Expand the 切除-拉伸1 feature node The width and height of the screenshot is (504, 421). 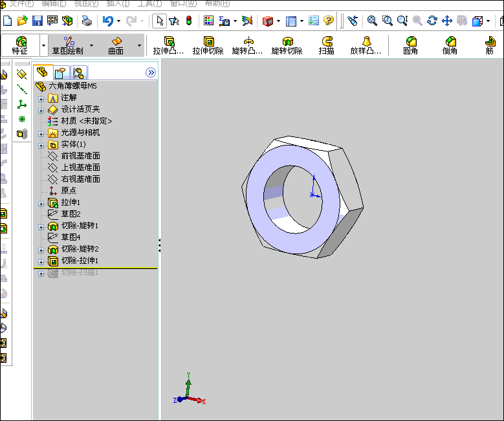41,262
